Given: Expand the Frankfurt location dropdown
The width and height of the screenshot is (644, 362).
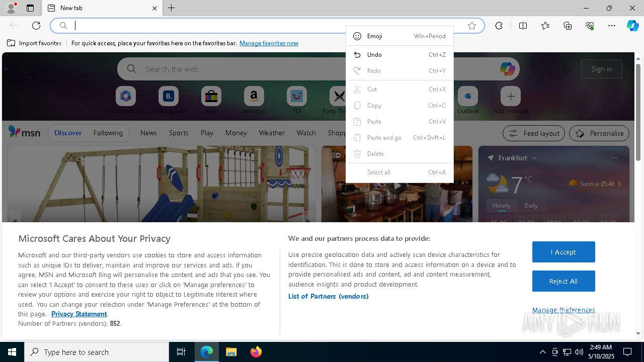Looking at the screenshot, I should [534, 158].
